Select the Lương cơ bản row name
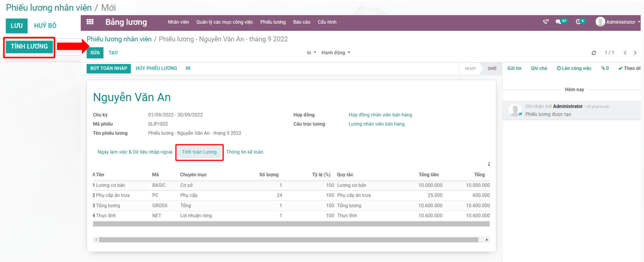The height and width of the screenshot is (262, 644). point(111,185)
